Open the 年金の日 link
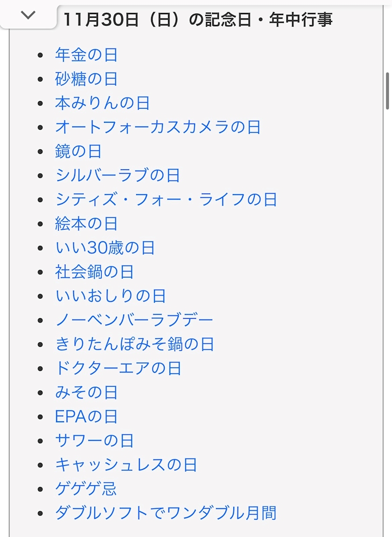The width and height of the screenshot is (392, 537). coord(86,55)
